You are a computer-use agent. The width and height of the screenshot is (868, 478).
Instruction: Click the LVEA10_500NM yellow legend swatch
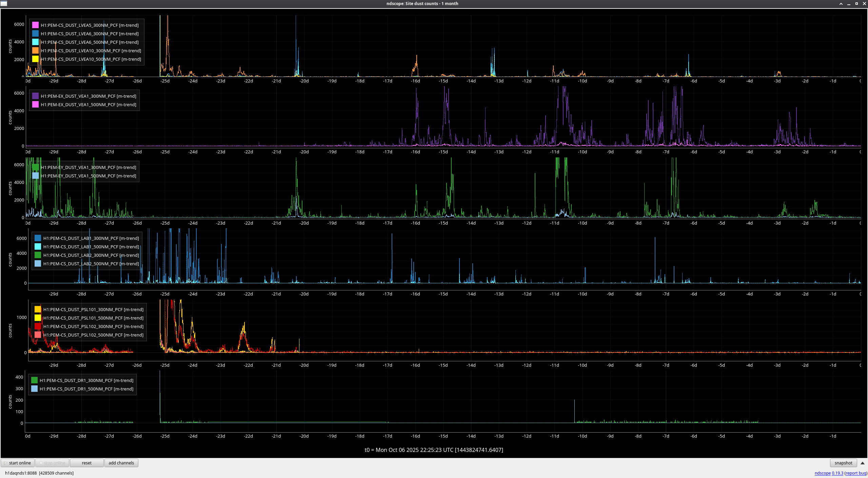click(35, 59)
